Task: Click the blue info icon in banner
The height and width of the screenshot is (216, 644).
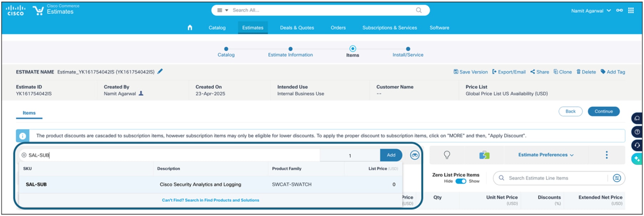Action: (x=22, y=136)
